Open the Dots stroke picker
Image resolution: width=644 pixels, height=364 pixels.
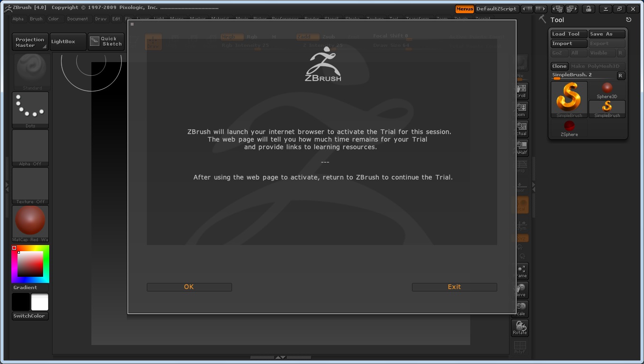pos(30,110)
